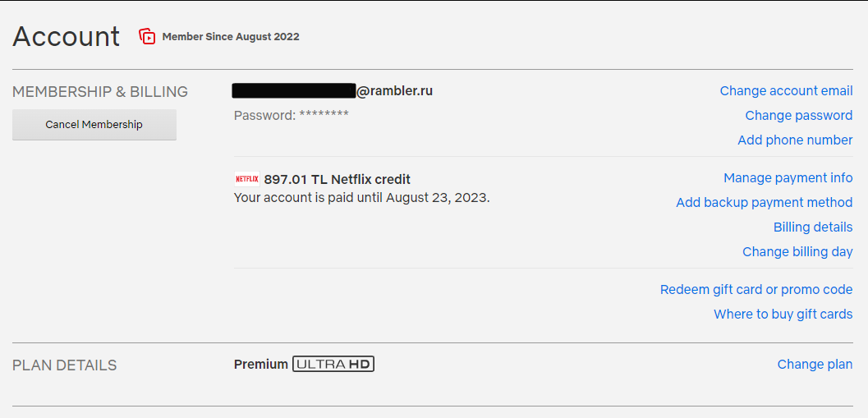Open Manage payment info

(x=788, y=177)
